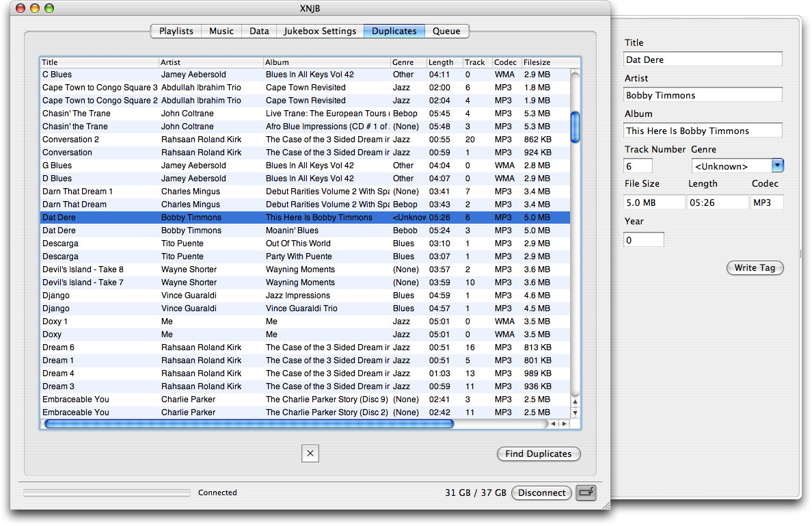Click the X delete icon below the table

click(x=310, y=453)
